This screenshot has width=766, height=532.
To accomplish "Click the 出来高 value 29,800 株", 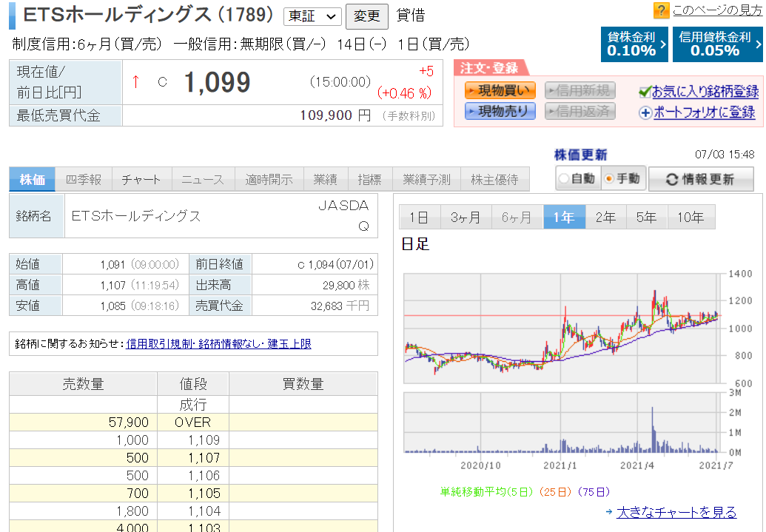I will click(x=346, y=285).
